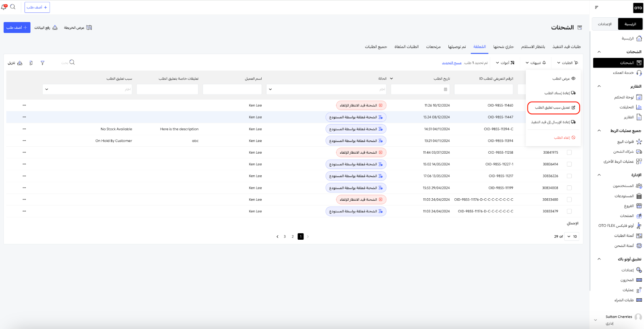Open customer service (خدمة العملاء) in sidebar
The height and width of the screenshot is (329, 644).
[x=627, y=73]
